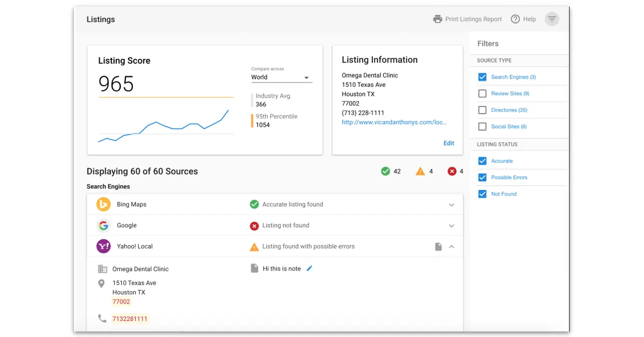The height and width of the screenshot is (337, 644).
Task: Edit the note with the pencil icon
Action: click(309, 268)
